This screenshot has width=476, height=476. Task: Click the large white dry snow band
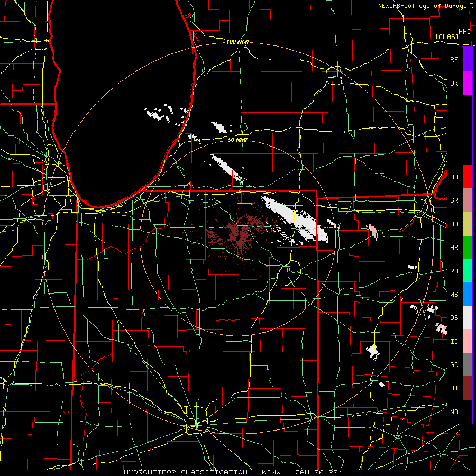(296, 218)
